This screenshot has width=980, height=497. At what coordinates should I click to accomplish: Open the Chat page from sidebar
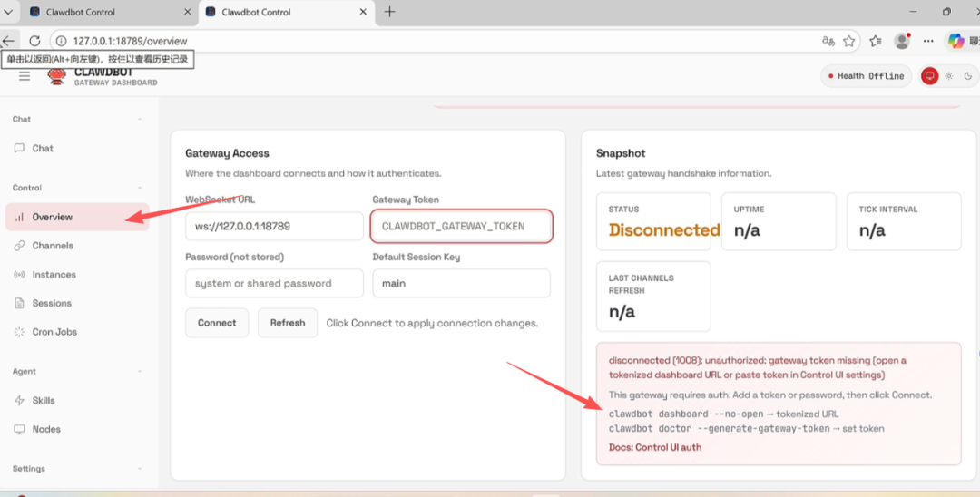tap(43, 148)
